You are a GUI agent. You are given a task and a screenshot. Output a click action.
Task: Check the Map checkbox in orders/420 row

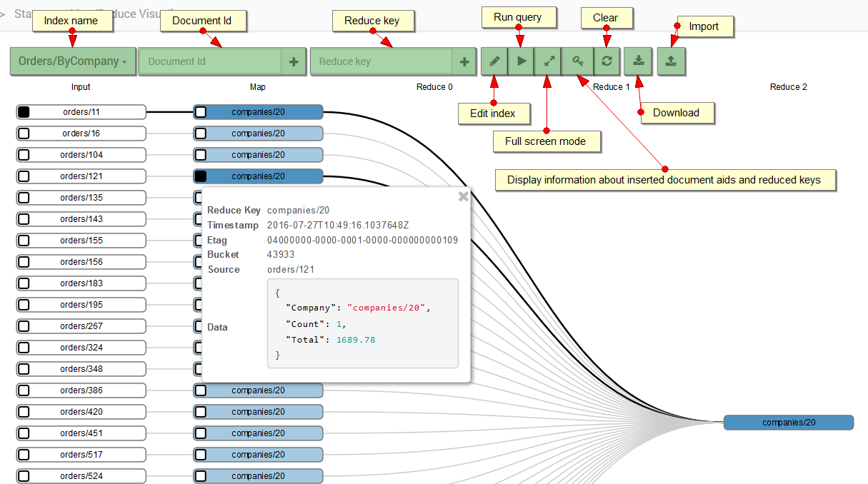pos(201,412)
